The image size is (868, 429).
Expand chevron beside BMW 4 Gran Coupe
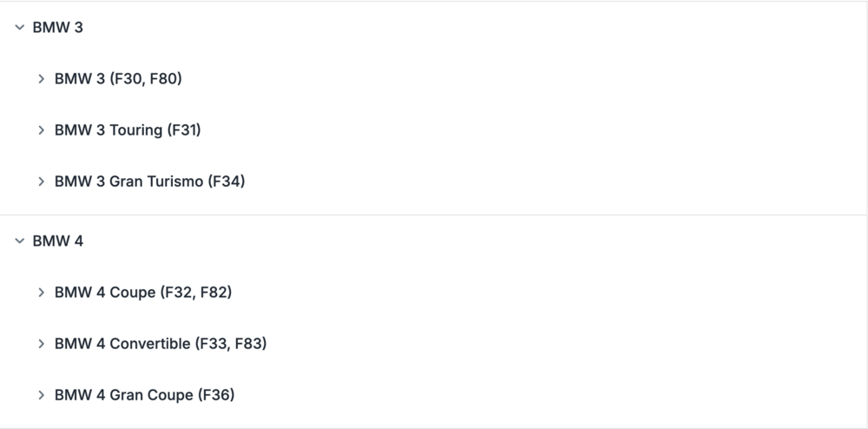(41, 395)
